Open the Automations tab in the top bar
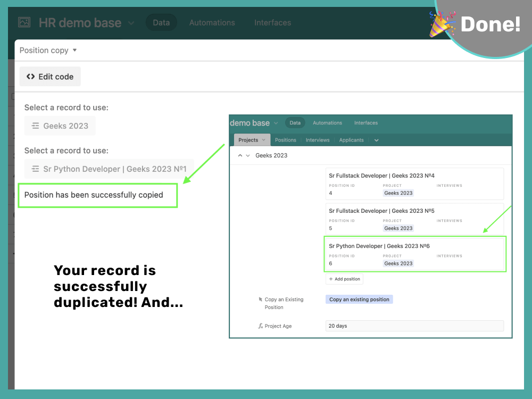Screen dimensions: 532x399 point(212,23)
